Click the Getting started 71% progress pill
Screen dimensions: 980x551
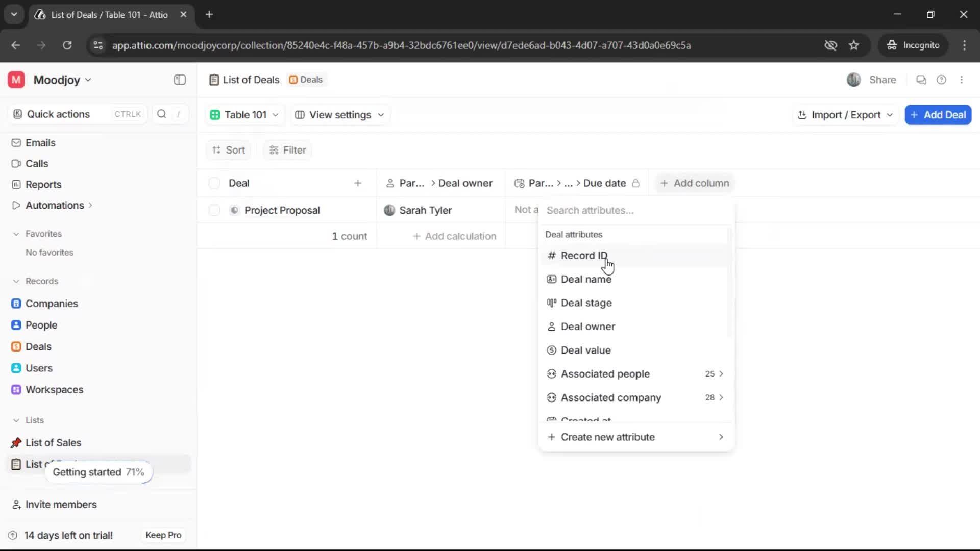click(x=99, y=472)
